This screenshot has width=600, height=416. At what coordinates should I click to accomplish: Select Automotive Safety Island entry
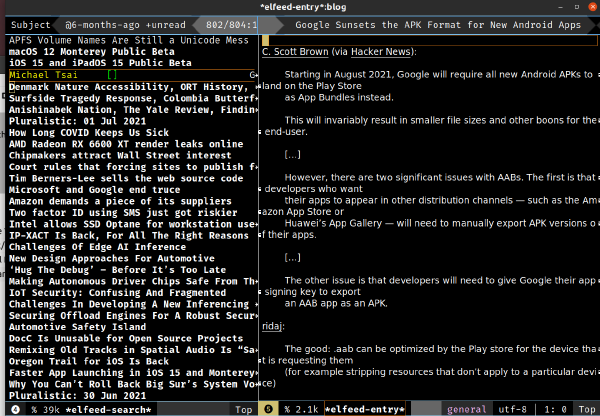(77, 327)
